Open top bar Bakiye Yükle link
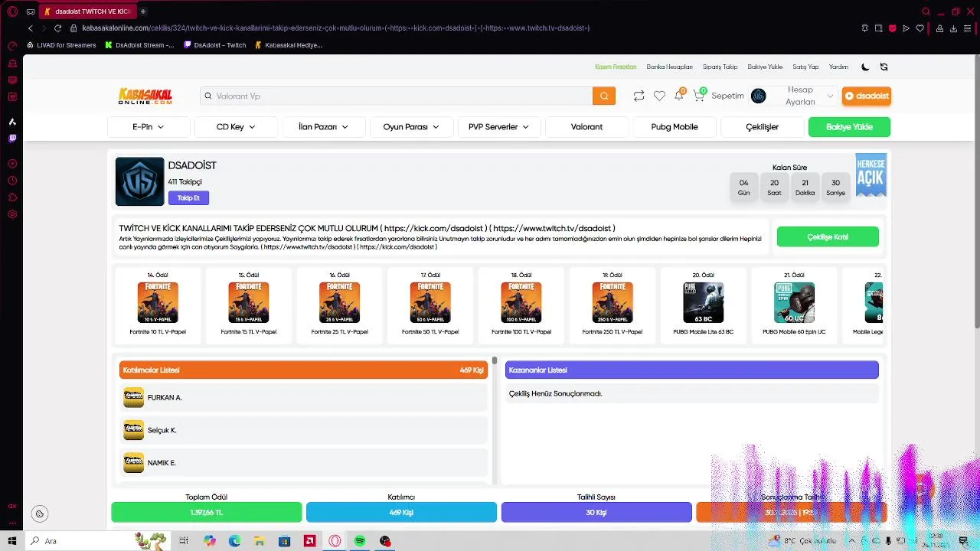Screen dimensions: 980x551 (765, 67)
